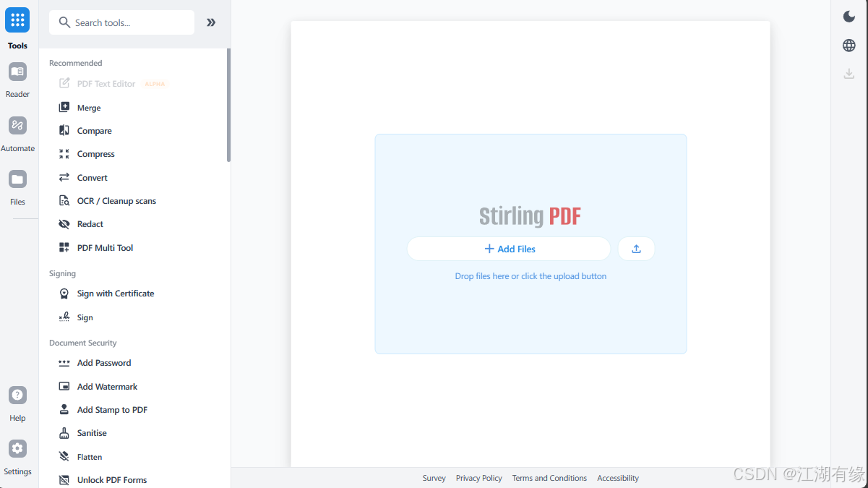This screenshot has width=868, height=488.
Task: Click the Add Stamp to PDF icon
Action: coord(64,409)
